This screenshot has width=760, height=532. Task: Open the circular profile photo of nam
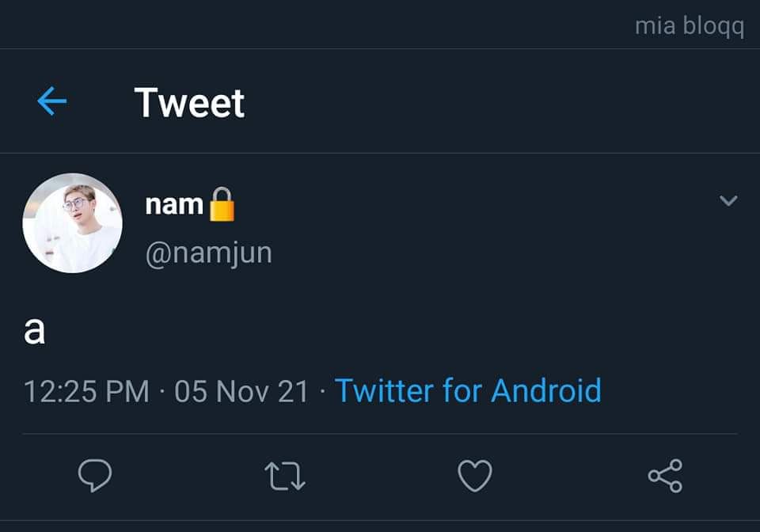[72, 223]
